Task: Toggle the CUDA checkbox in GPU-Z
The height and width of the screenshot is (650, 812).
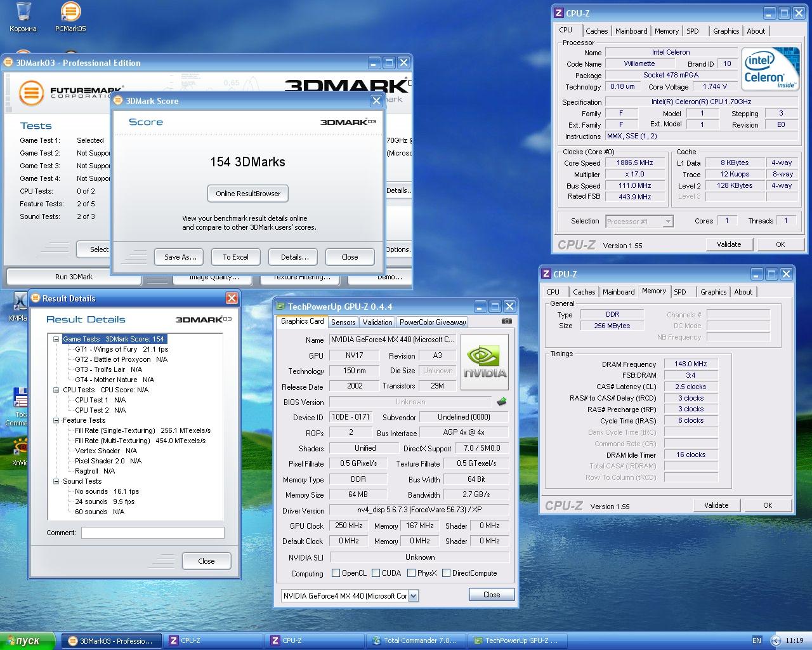Action: [x=376, y=573]
